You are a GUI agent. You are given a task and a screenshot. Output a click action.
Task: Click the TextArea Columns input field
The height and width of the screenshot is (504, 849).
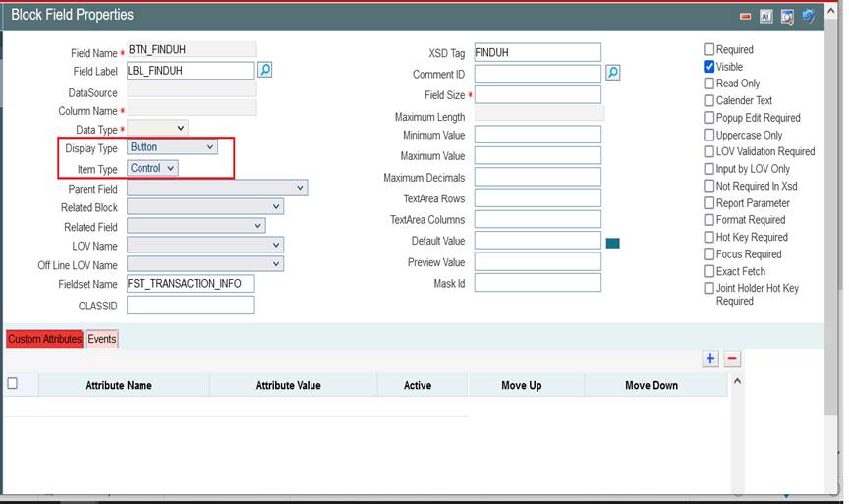(x=538, y=219)
